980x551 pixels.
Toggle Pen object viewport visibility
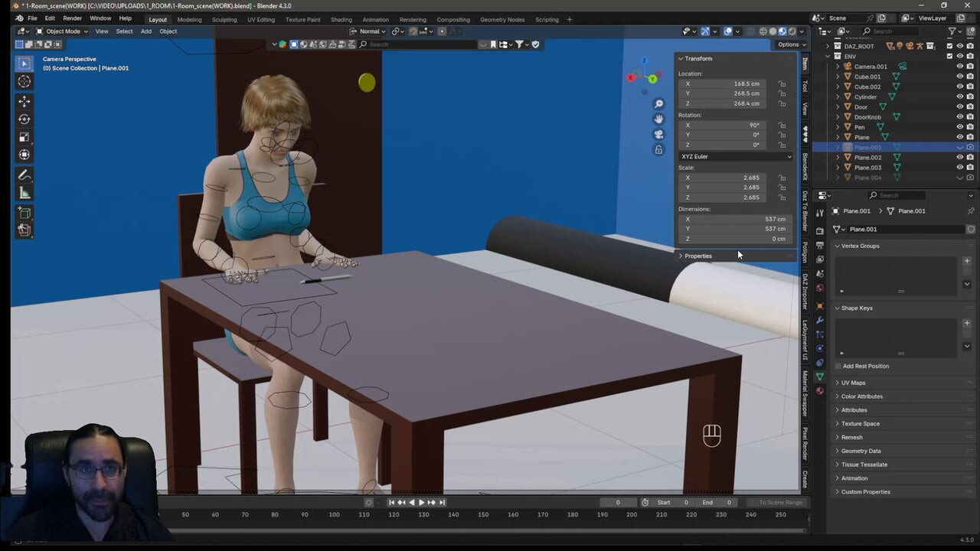[959, 127]
